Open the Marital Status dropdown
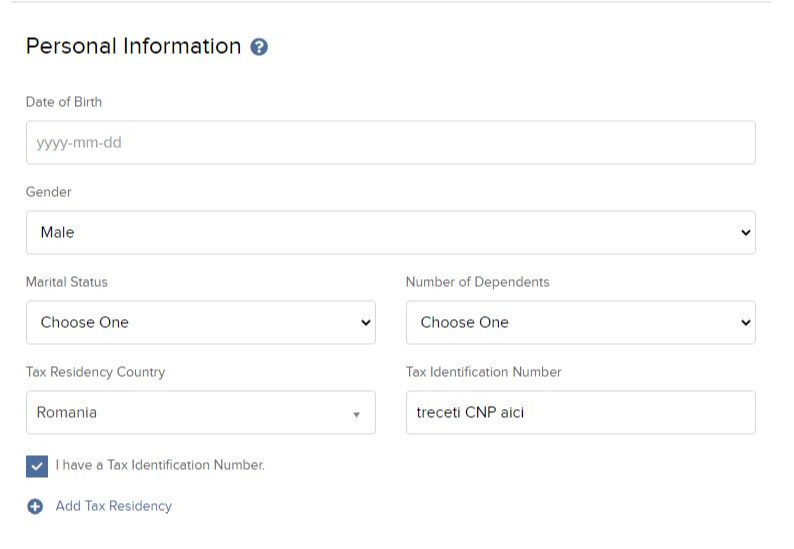 point(201,323)
